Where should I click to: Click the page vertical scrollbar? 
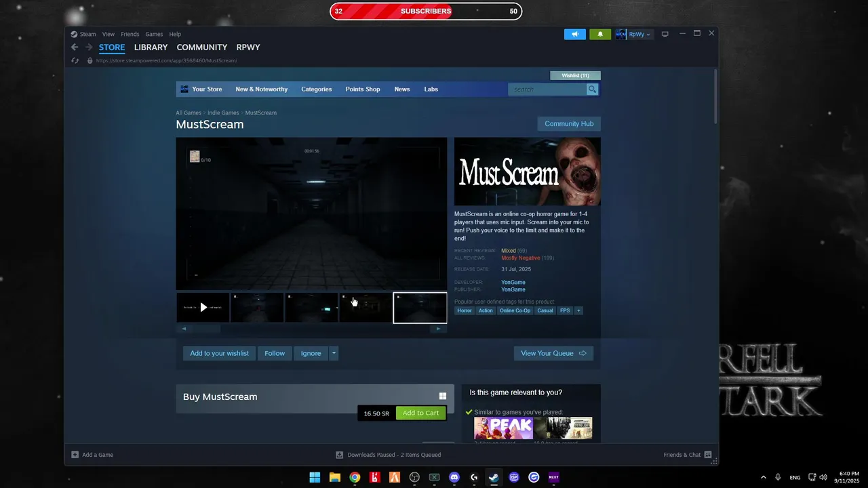[716, 96]
